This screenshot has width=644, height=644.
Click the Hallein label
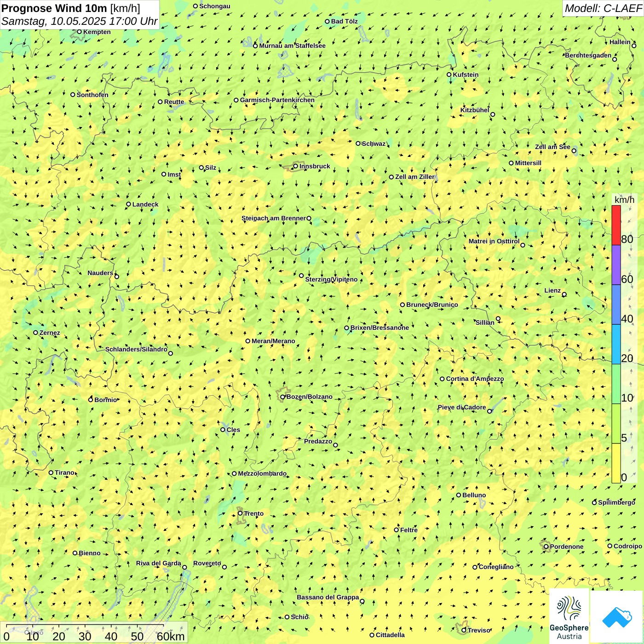(x=620, y=42)
